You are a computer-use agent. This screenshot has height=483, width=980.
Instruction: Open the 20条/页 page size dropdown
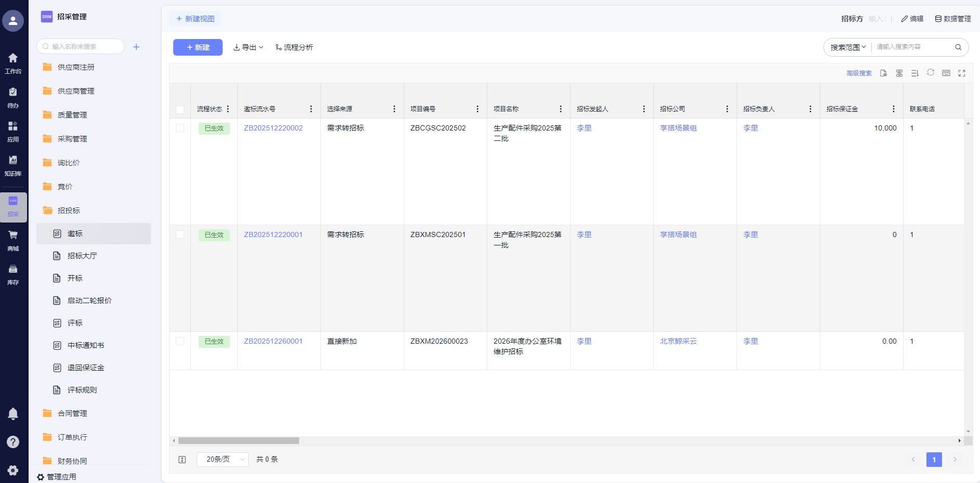coord(223,459)
